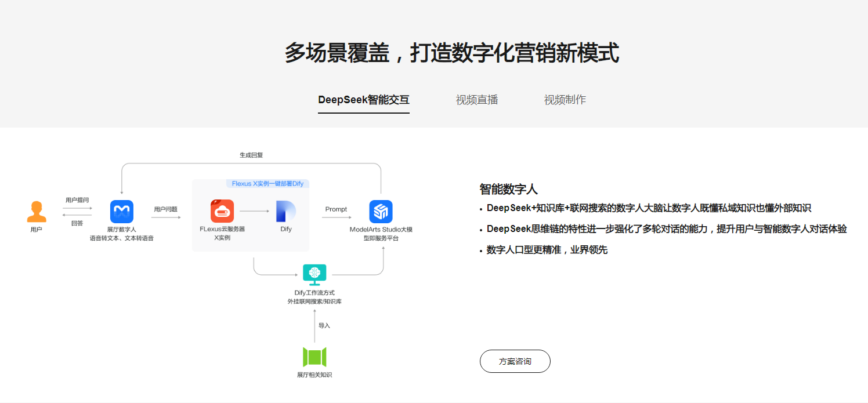
Task: Select the blue 展厅数字人 digital human icon
Action: pyautogui.click(x=121, y=211)
